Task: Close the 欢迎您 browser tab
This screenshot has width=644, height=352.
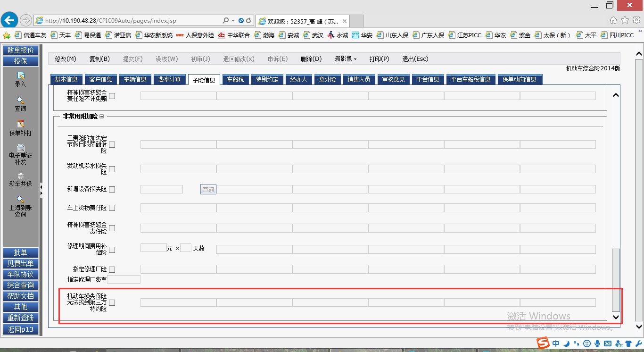Action: click(345, 21)
